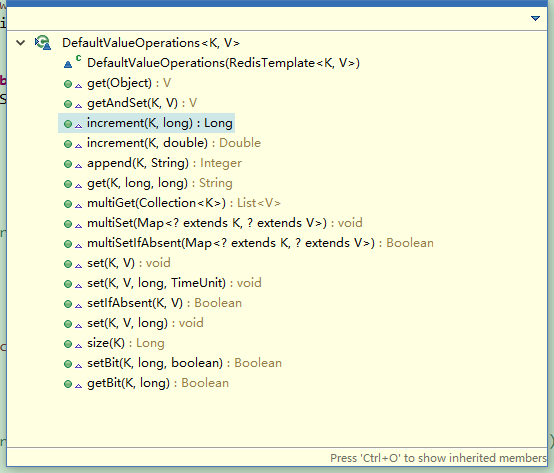The image size is (554, 473).
Task: Jump to multiSet(Map<? extends K, ? extends V>) : void
Action: pos(225,223)
